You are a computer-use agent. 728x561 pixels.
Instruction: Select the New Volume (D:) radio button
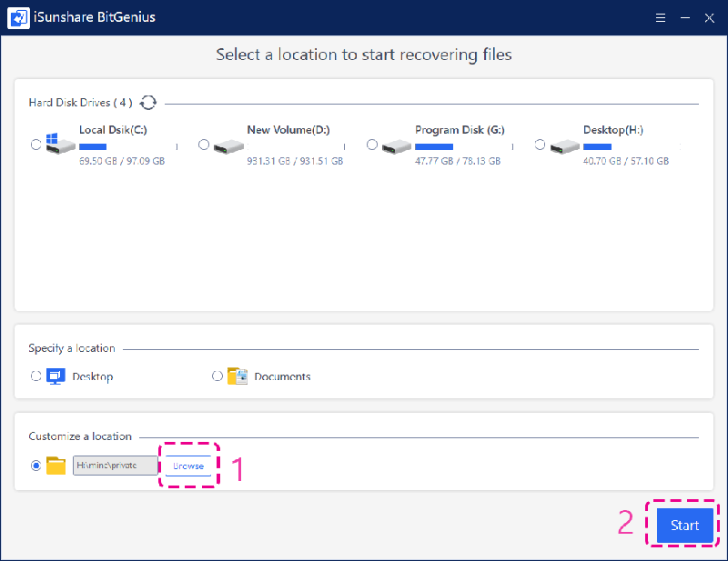pyautogui.click(x=204, y=145)
